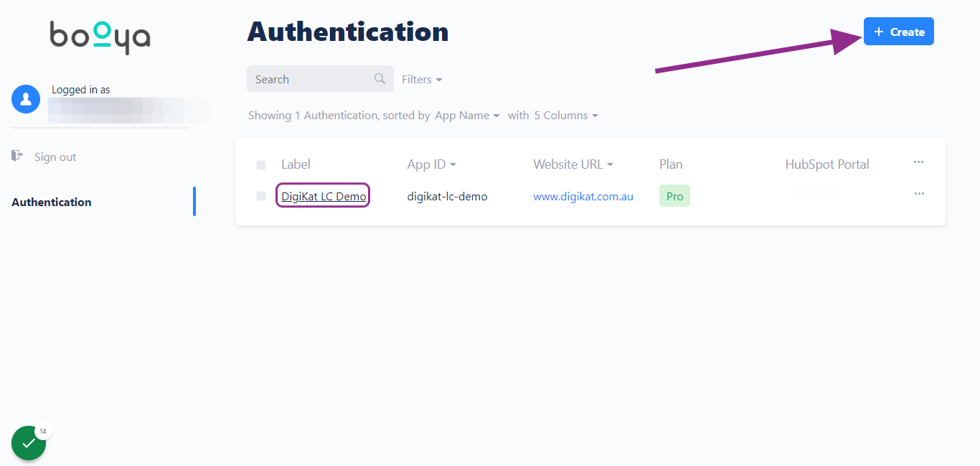Open the green checklist badge widget
The image size is (980, 466).
pos(29,443)
